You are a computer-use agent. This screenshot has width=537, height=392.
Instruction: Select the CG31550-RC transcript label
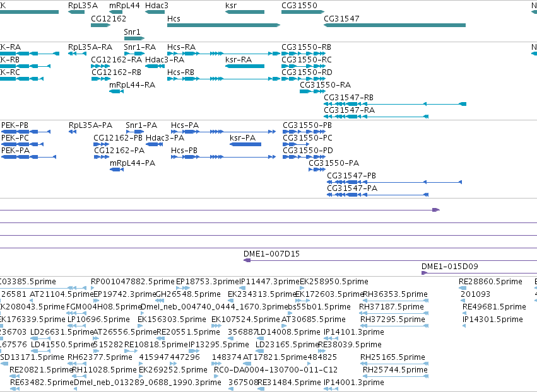(x=307, y=59)
